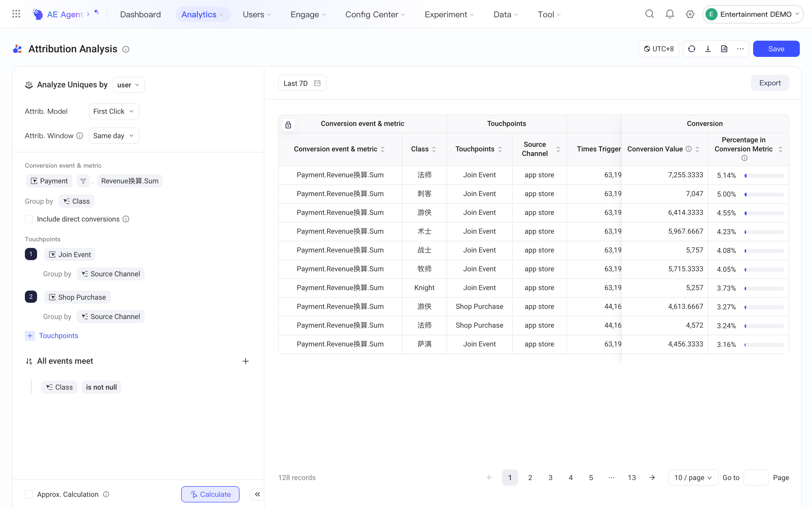Open the apps grid launcher icon
This screenshot has width=812, height=508.
click(x=16, y=14)
